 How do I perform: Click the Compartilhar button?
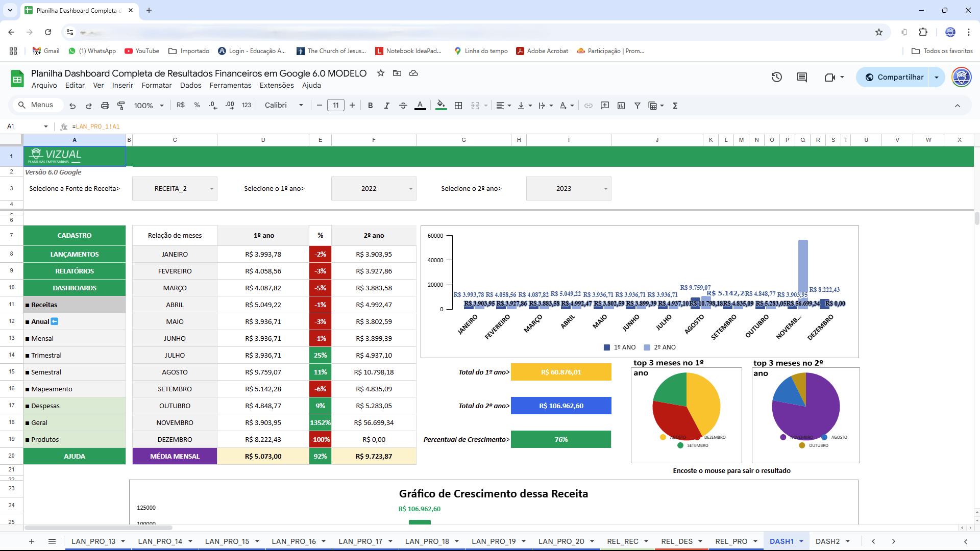tap(893, 77)
